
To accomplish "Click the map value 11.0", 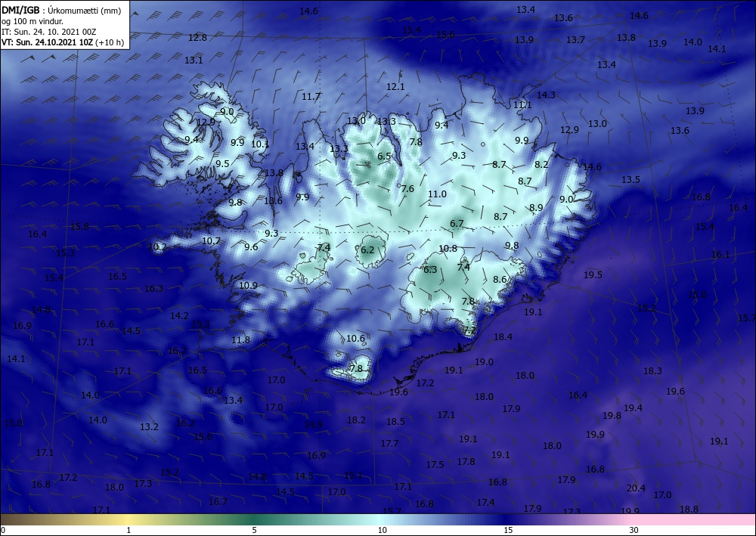I will tap(437, 194).
